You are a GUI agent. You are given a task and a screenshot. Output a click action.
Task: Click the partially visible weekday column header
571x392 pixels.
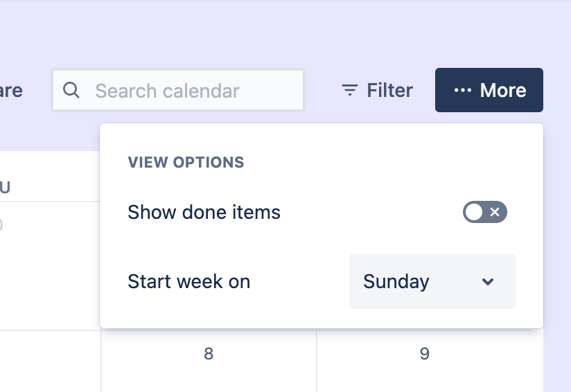pyautogui.click(x=6, y=187)
